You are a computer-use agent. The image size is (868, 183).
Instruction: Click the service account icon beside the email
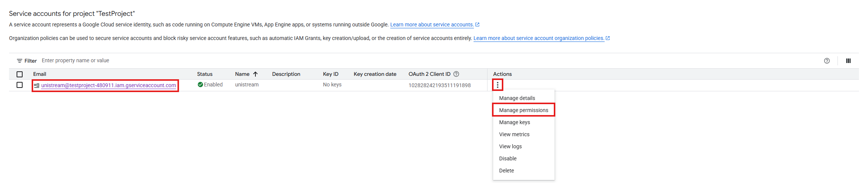[x=37, y=85]
